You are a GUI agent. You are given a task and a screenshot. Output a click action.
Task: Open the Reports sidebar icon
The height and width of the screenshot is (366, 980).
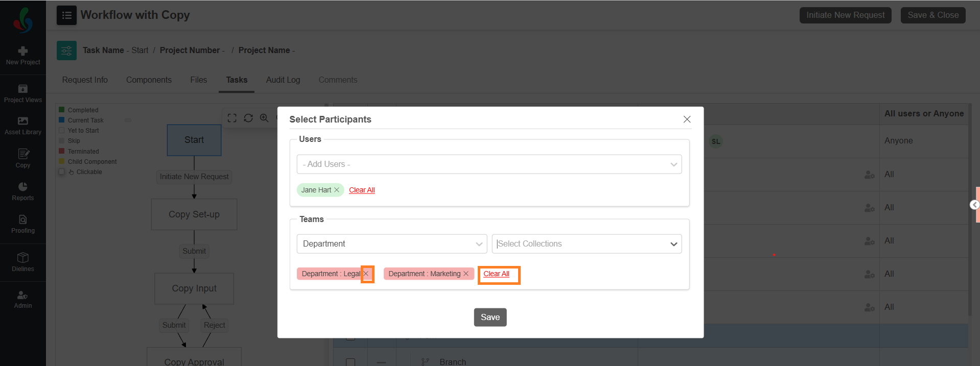(x=23, y=191)
